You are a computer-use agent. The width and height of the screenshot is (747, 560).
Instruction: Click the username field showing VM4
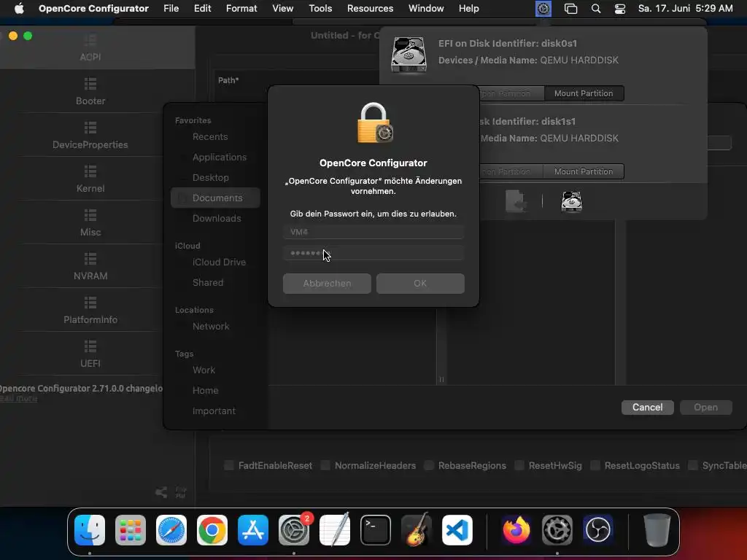coord(373,232)
